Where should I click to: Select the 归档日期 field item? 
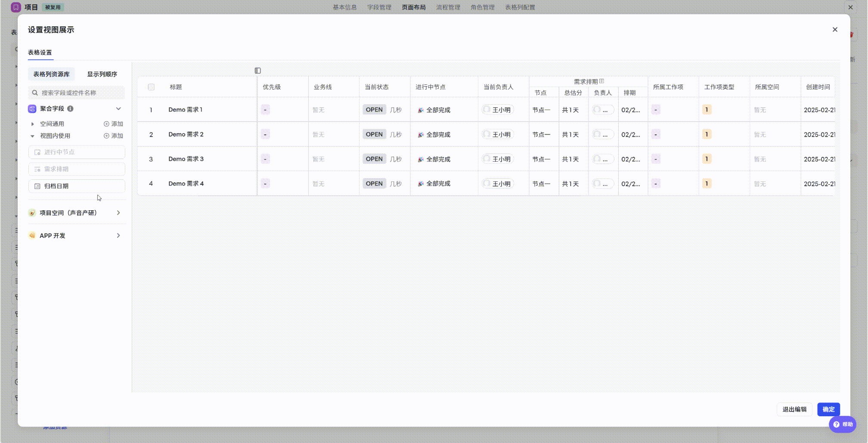(x=77, y=186)
